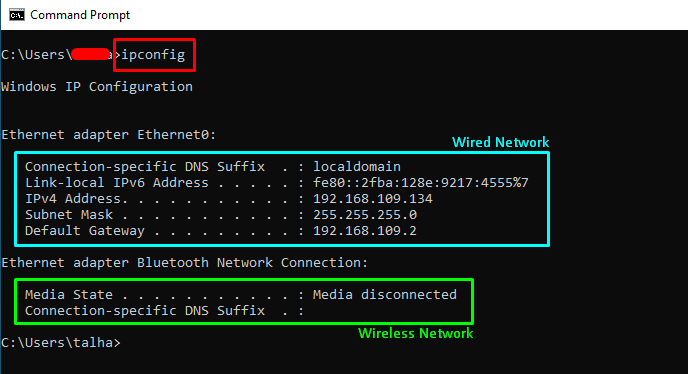Click the ipconfig command in red box

click(x=154, y=55)
